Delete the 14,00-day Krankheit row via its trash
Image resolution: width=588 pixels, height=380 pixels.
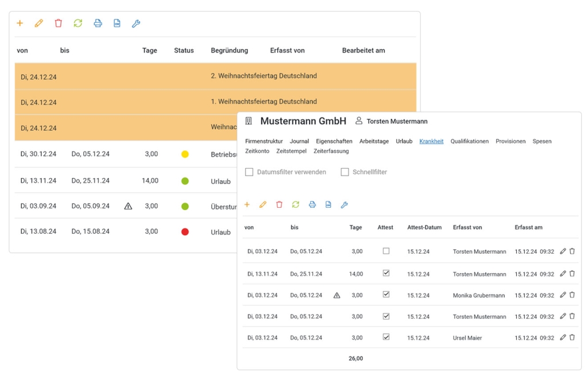(x=572, y=274)
